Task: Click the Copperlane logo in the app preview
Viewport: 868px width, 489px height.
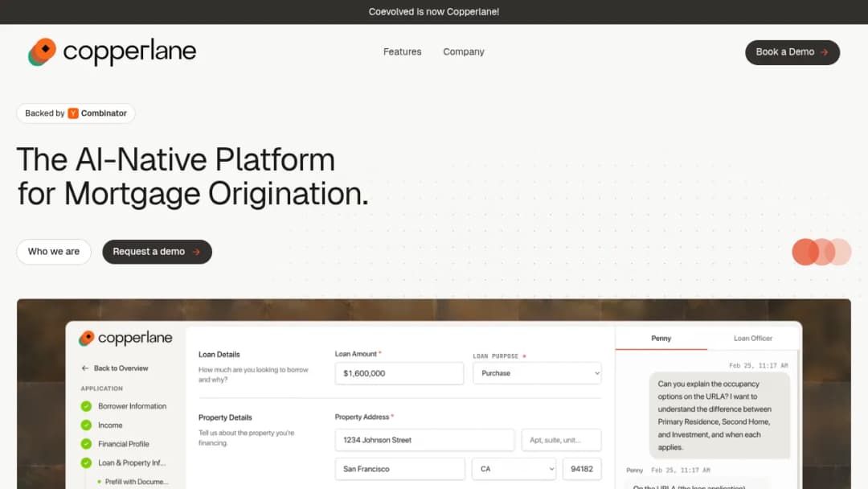Action: pyautogui.click(x=125, y=338)
